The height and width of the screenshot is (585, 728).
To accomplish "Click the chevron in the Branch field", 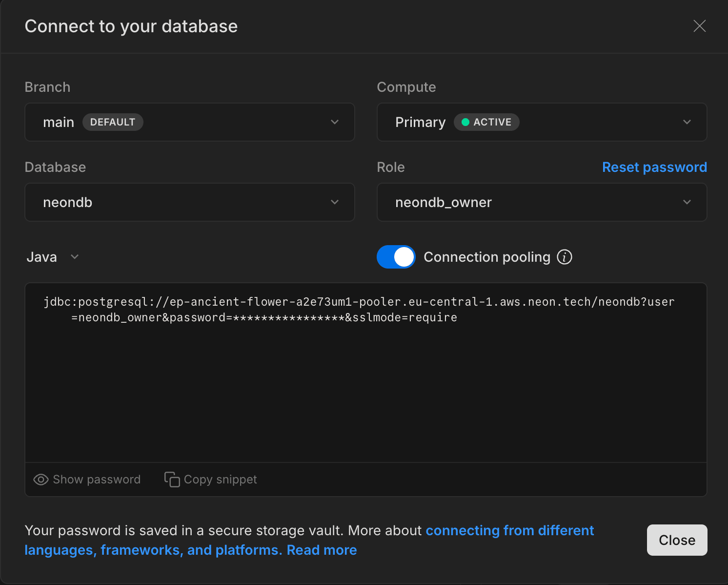I will 335,122.
